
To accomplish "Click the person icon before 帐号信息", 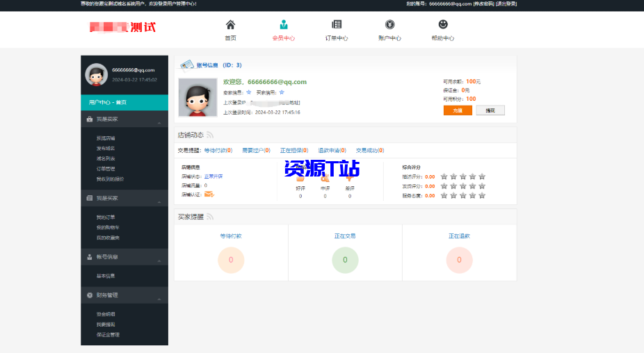I will [90, 257].
